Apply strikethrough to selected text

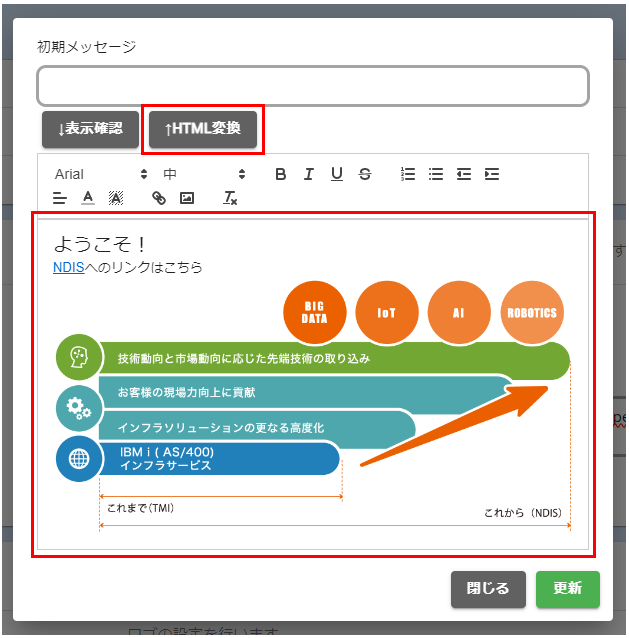point(365,174)
